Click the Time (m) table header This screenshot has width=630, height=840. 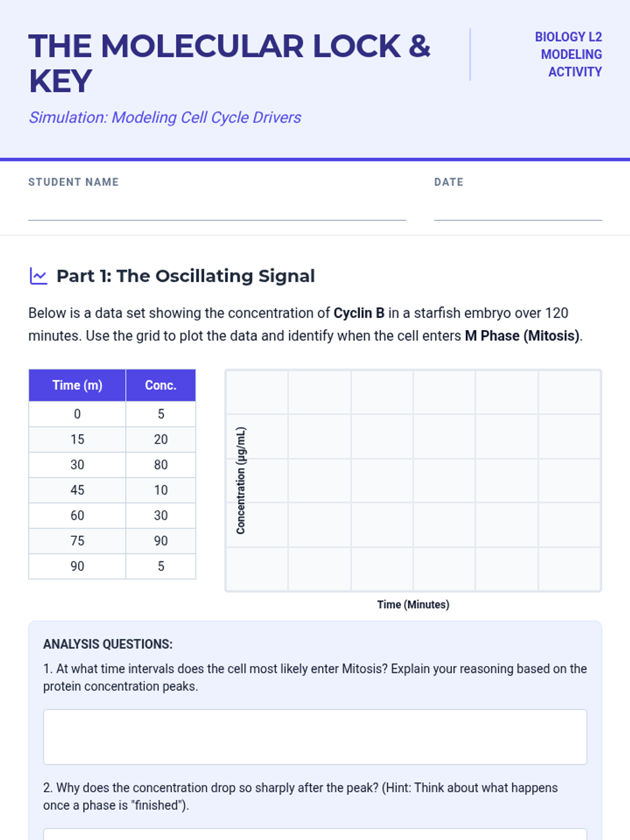(77, 385)
